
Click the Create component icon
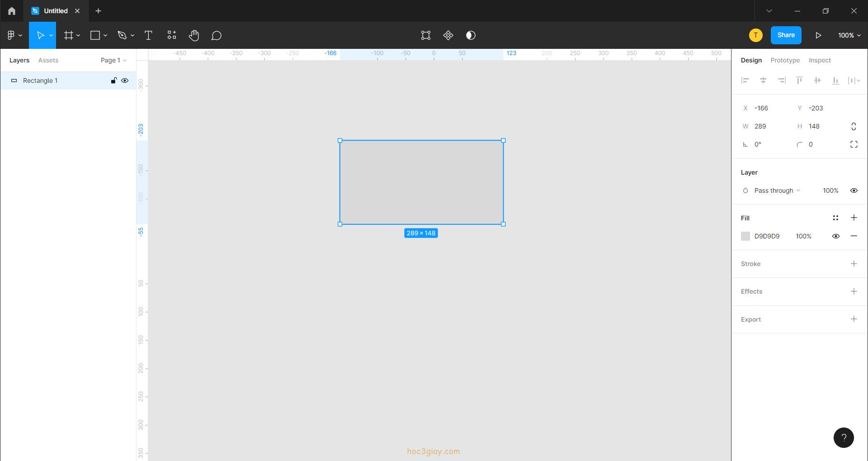click(448, 35)
